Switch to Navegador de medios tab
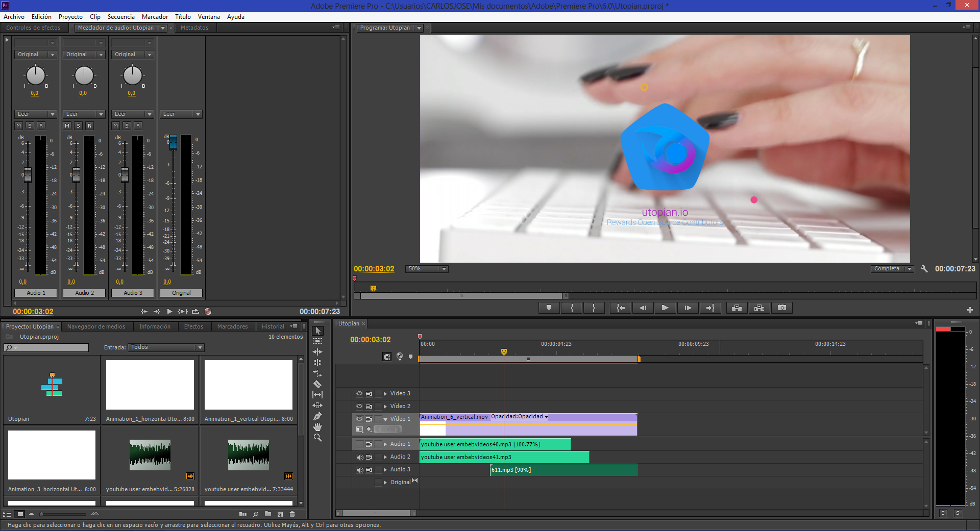 click(96, 326)
